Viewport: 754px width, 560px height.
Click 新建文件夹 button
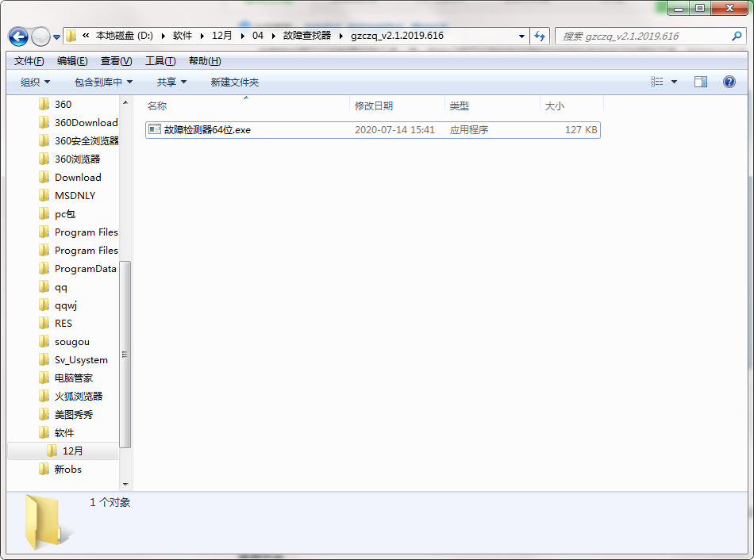coord(235,82)
